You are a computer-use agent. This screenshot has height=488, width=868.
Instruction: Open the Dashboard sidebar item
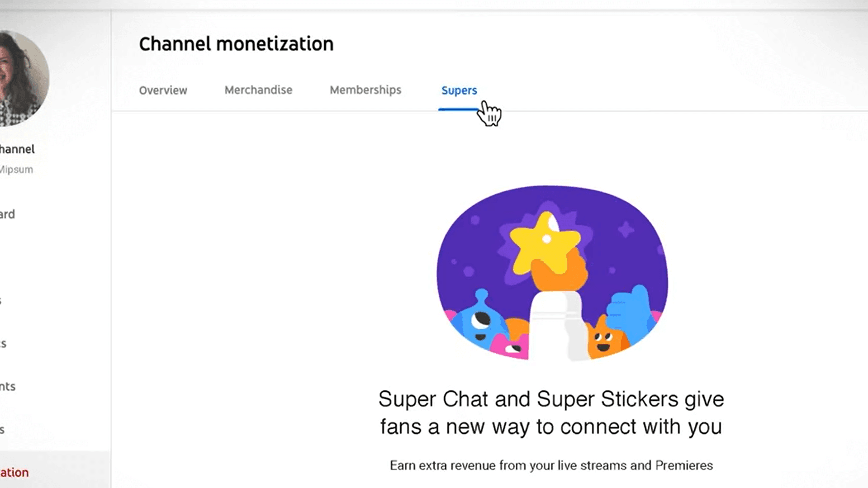tap(9, 214)
